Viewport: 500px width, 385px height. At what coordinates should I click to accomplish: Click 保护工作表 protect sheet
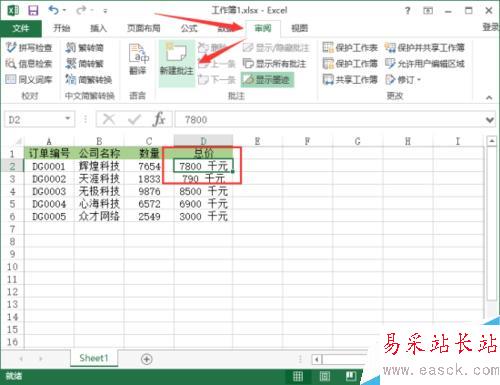350,48
